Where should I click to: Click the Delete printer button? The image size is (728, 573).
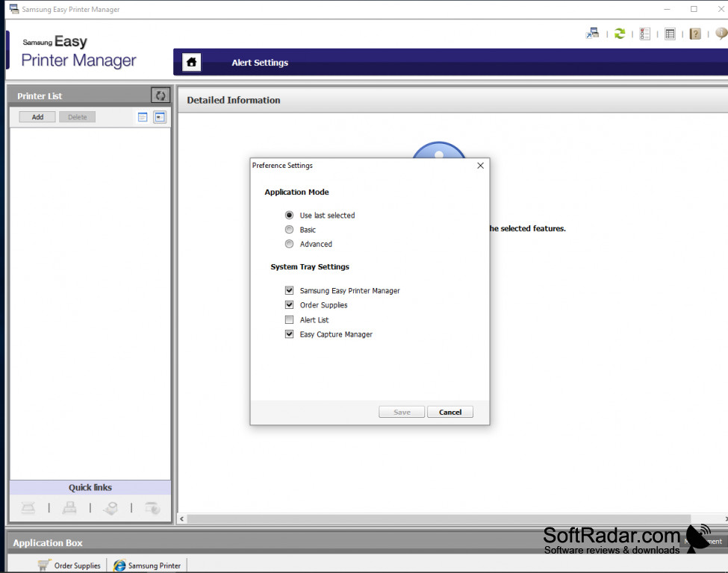(77, 117)
